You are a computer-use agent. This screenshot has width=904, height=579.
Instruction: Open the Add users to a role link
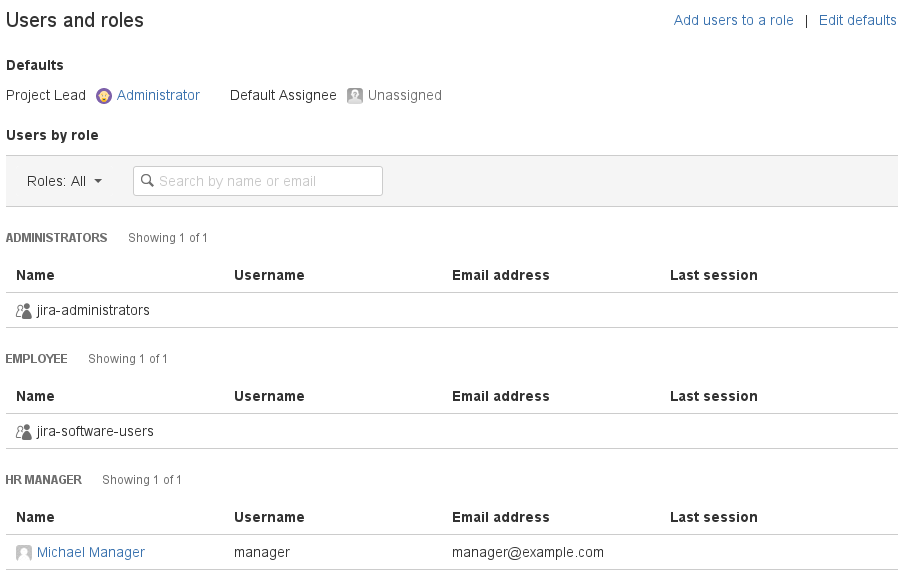[733, 20]
